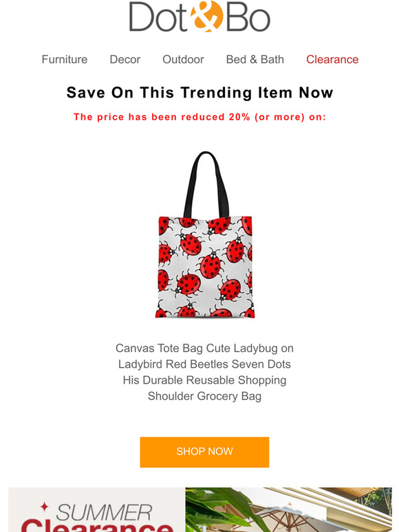This screenshot has height=532, width=399.
Task: Open the Canvas Tote Bag product title
Action: 204,373
